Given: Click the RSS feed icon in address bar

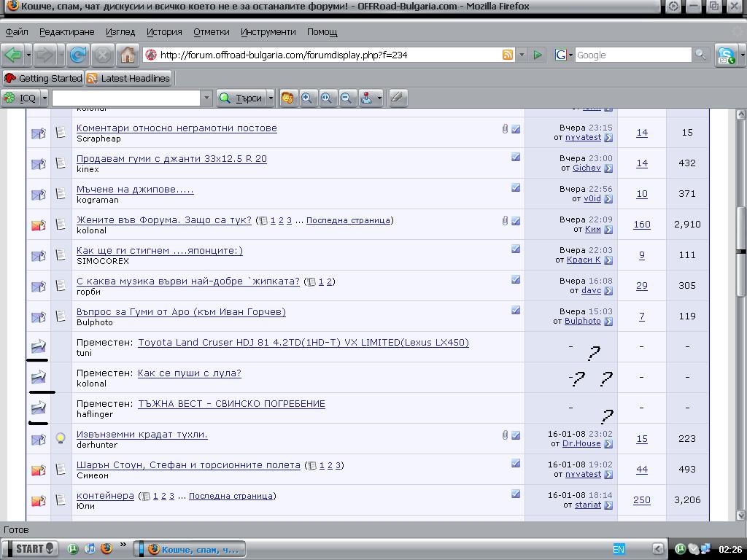Looking at the screenshot, I should 507,55.
